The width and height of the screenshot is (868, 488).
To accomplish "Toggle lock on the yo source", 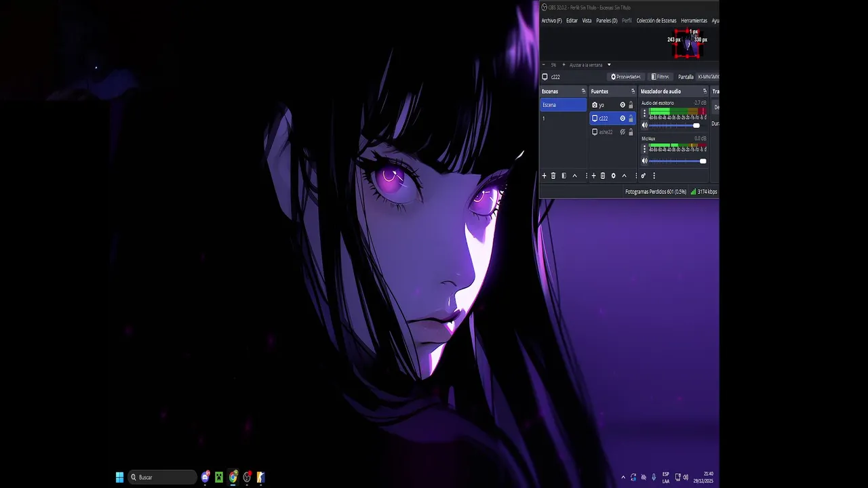I will (631, 105).
